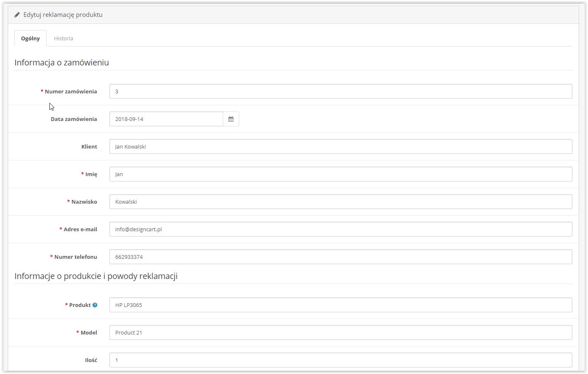Click the Numer zamówienia label
588x374 pixels.
tap(71, 91)
